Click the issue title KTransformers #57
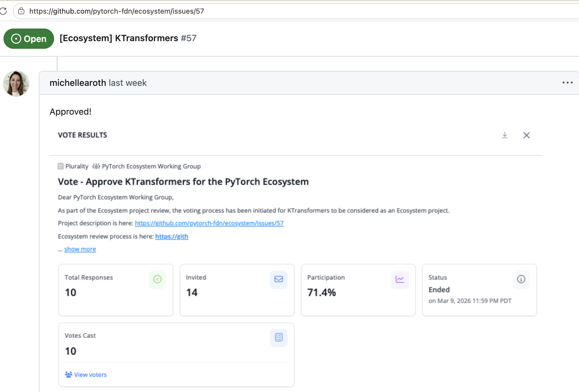The image size is (579, 392). (x=128, y=38)
